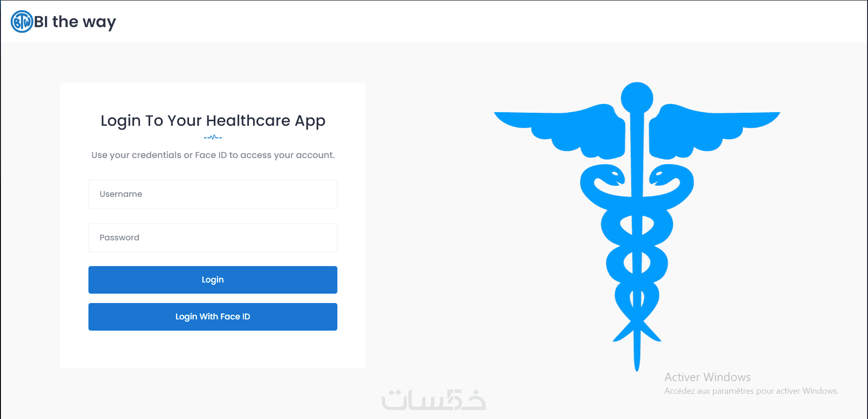The width and height of the screenshot is (868, 419).
Task: Click the 'Accédez aux paramètres' activation text
Action: (751, 391)
